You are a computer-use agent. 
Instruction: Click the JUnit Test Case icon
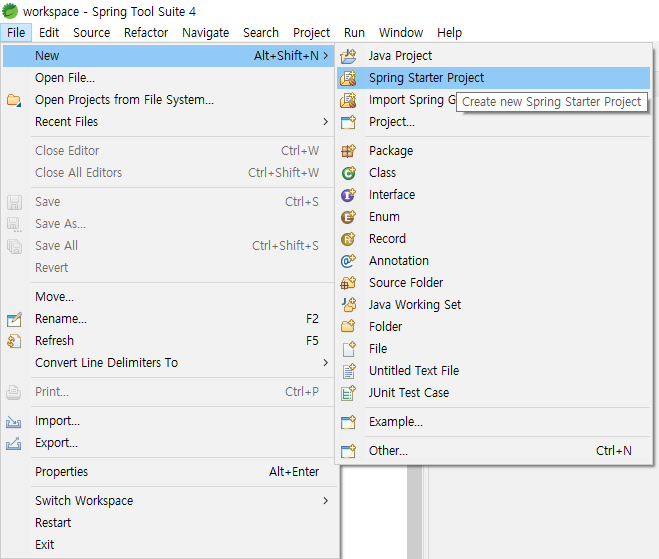coord(348,393)
